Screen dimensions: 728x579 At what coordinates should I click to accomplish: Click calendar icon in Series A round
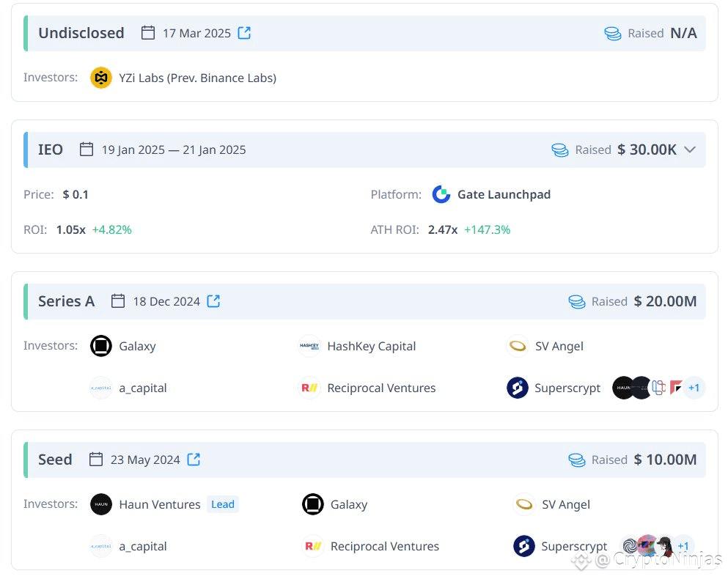coord(118,301)
